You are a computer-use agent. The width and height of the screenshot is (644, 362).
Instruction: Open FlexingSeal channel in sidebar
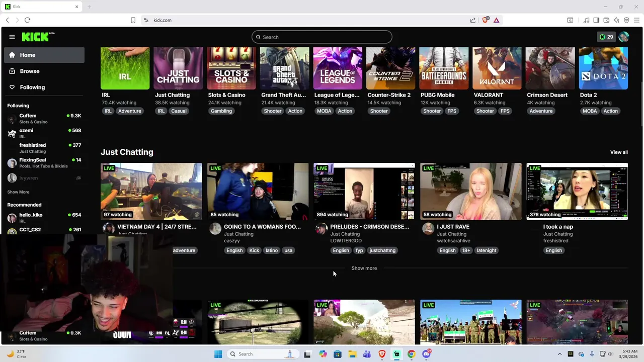coord(44,163)
